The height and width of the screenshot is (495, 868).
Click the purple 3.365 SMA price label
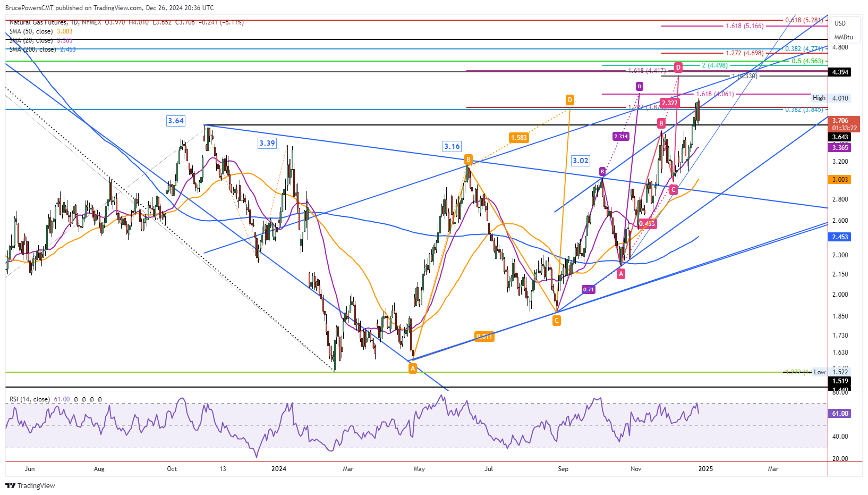(x=840, y=147)
